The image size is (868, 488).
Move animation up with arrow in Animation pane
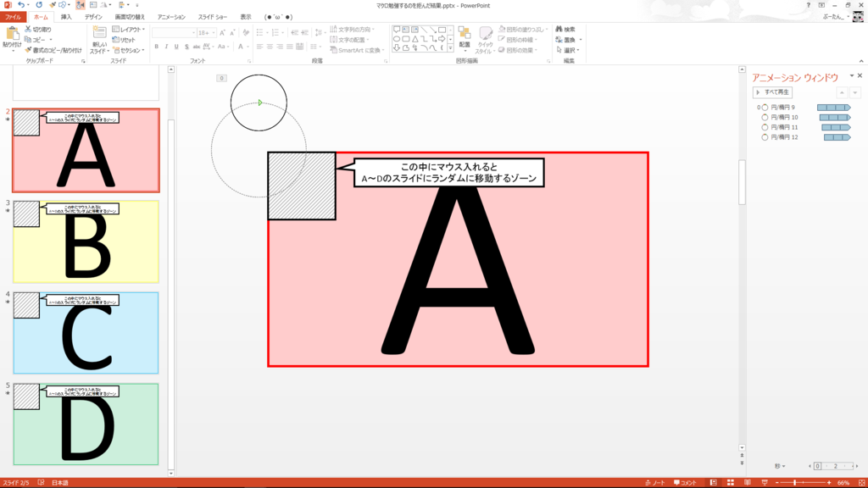point(842,92)
